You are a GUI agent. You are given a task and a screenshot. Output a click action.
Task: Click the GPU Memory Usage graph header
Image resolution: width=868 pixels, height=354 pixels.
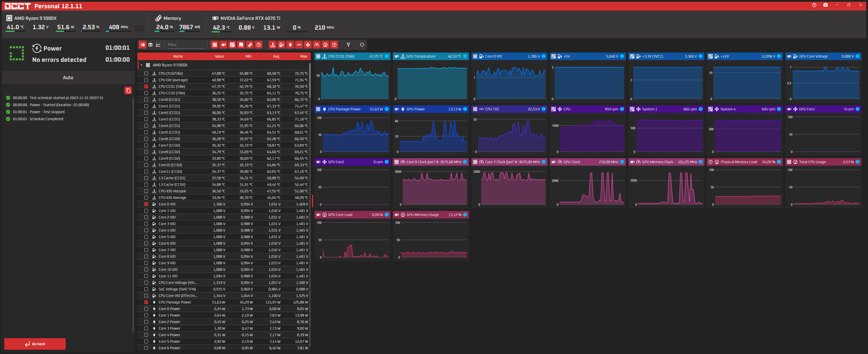431,215
